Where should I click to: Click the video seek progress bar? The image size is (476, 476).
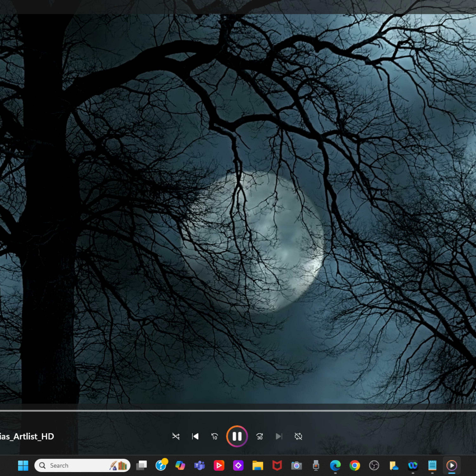point(238,411)
